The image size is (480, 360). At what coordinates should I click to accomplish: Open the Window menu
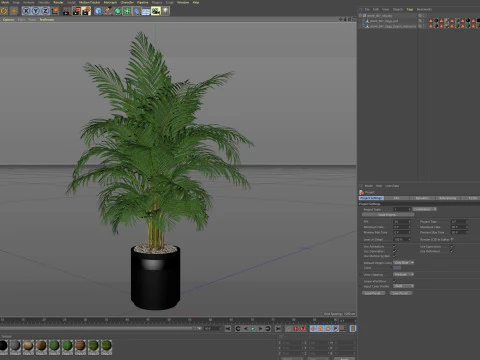(x=183, y=2)
